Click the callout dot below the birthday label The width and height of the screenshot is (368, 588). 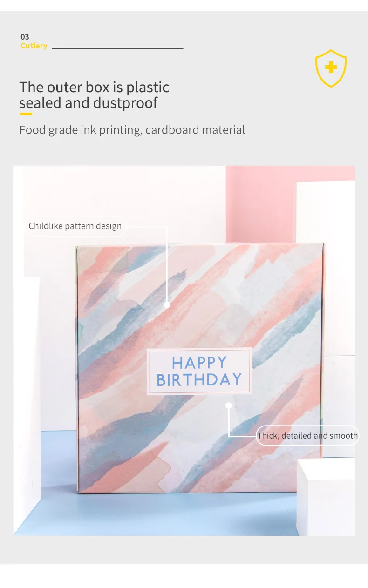coord(229,406)
